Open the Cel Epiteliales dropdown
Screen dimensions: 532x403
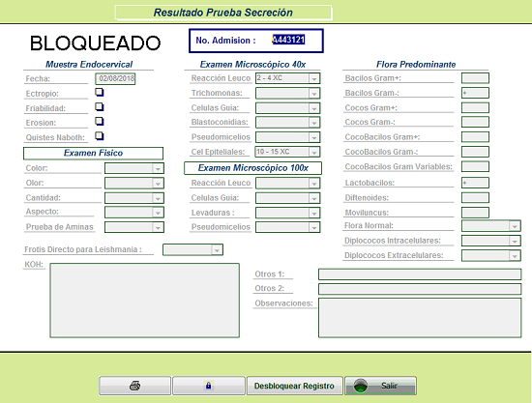[x=287, y=152]
